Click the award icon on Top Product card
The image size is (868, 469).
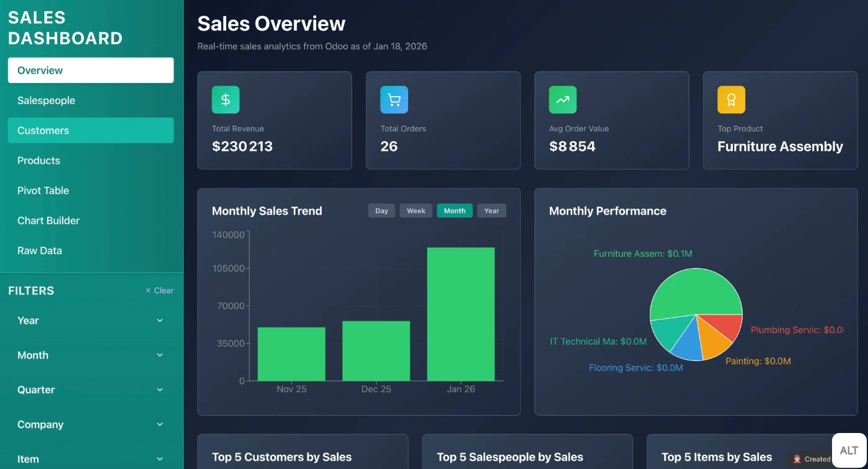pos(732,99)
